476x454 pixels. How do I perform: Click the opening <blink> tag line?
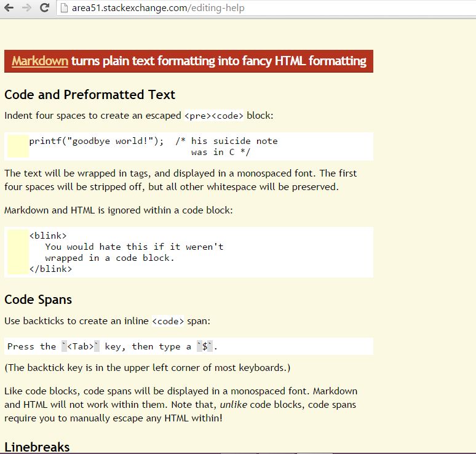(47, 236)
